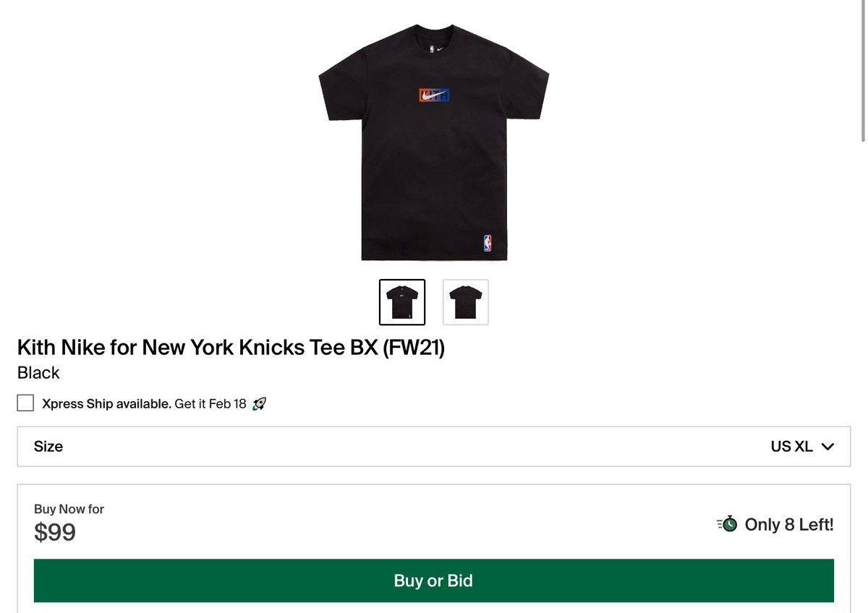Click the page vertical scrollbar
The image size is (868, 613).
coord(862,71)
